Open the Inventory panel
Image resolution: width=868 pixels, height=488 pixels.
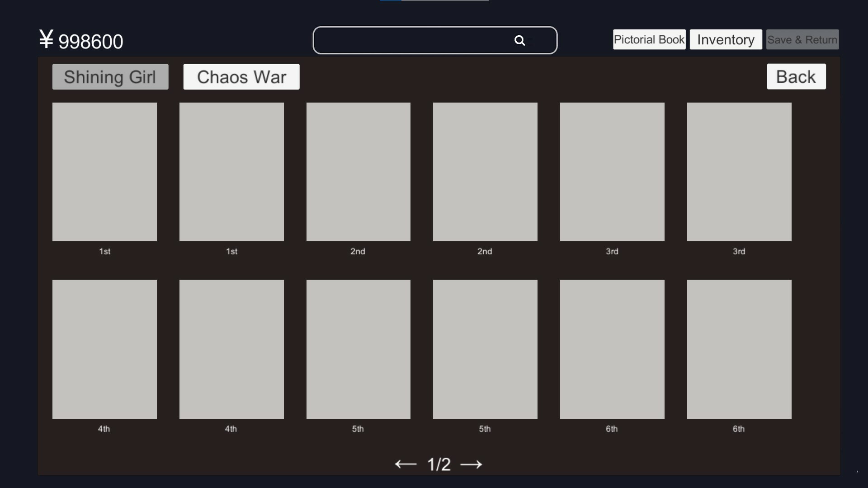coord(726,39)
